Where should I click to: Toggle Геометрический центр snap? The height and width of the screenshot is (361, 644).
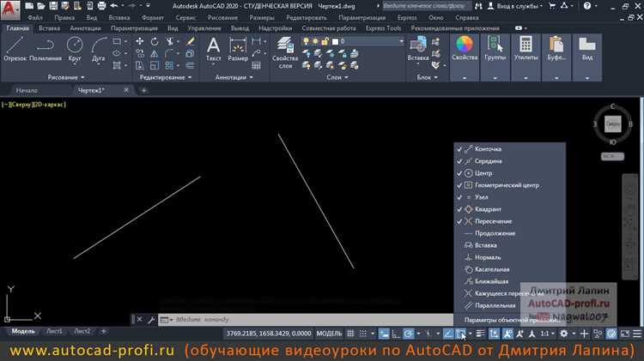(x=509, y=185)
